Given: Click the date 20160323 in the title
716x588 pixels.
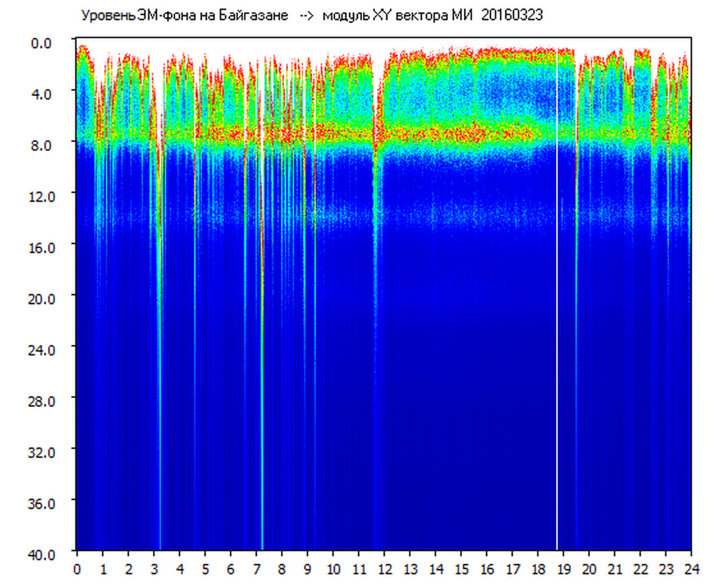Looking at the screenshot, I should [512, 16].
